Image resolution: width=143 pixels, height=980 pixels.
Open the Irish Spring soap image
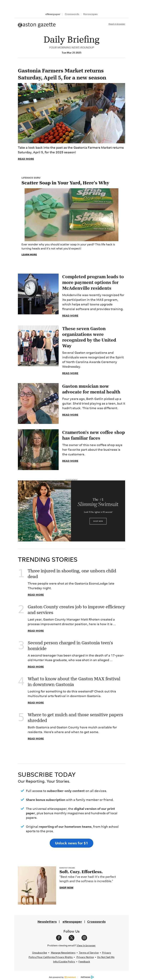coord(71,215)
